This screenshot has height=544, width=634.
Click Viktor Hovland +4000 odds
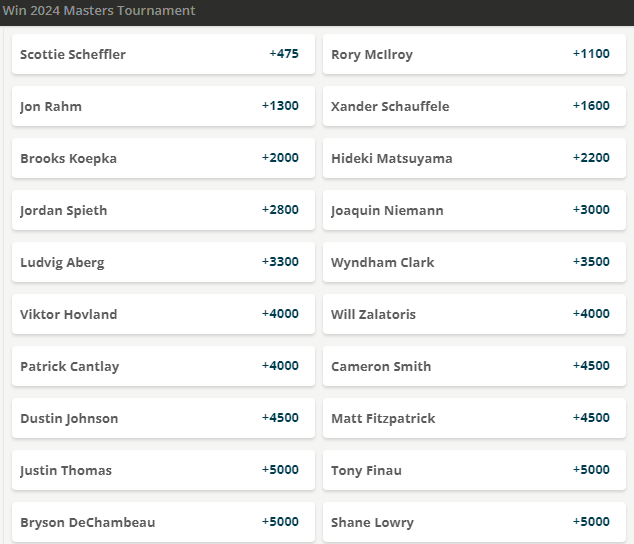click(163, 314)
